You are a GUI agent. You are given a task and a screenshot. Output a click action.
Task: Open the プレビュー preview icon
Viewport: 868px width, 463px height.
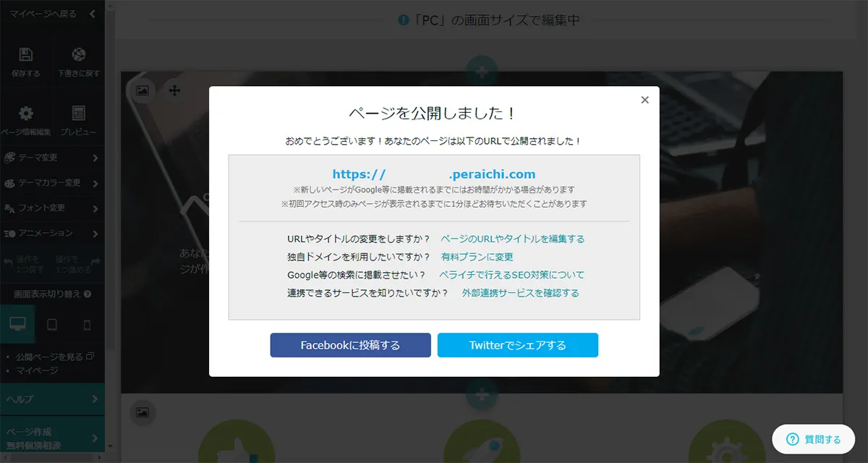[x=78, y=112]
